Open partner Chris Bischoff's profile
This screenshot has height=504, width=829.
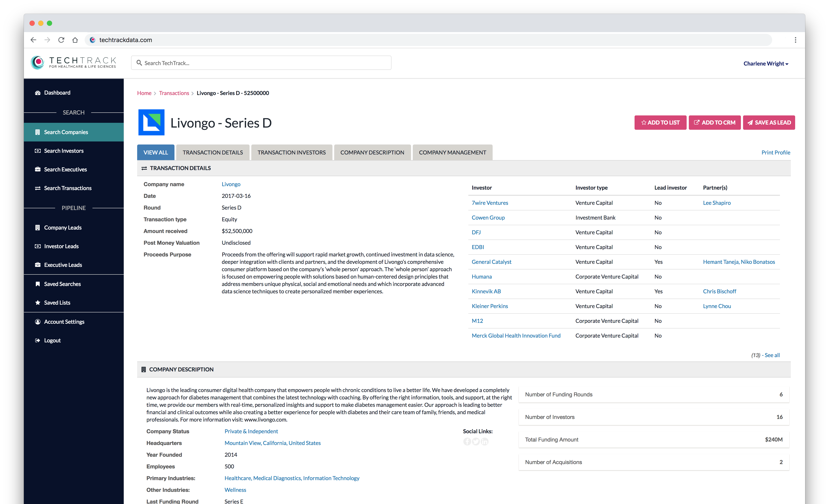[719, 291]
